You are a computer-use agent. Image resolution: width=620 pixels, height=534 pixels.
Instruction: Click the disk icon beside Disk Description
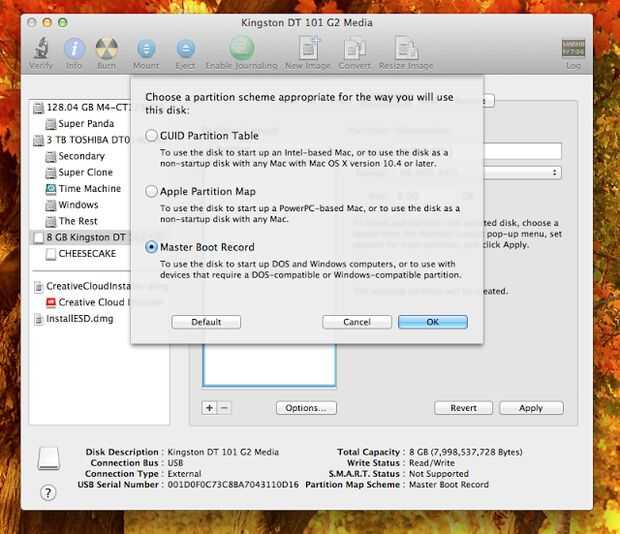click(x=49, y=459)
